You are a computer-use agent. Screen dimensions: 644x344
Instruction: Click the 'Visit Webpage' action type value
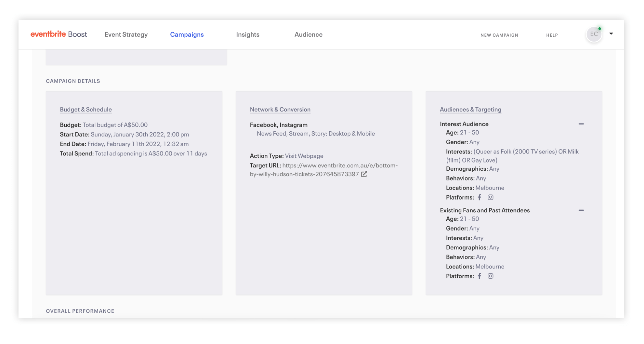coord(304,156)
